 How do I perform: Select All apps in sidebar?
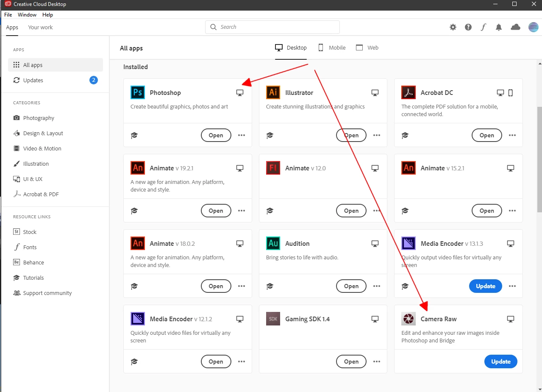(56, 65)
